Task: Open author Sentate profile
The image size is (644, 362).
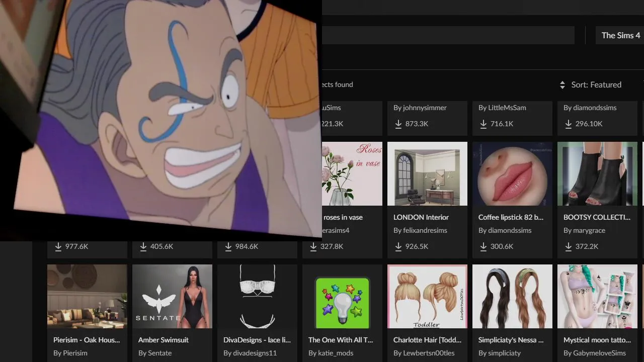Action: pyautogui.click(x=155, y=353)
